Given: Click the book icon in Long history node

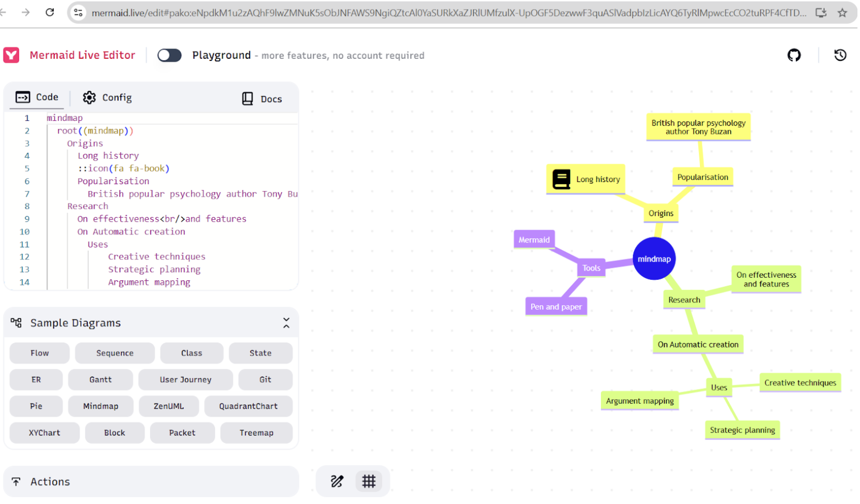Looking at the screenshot, I should (x=561, y=179).
